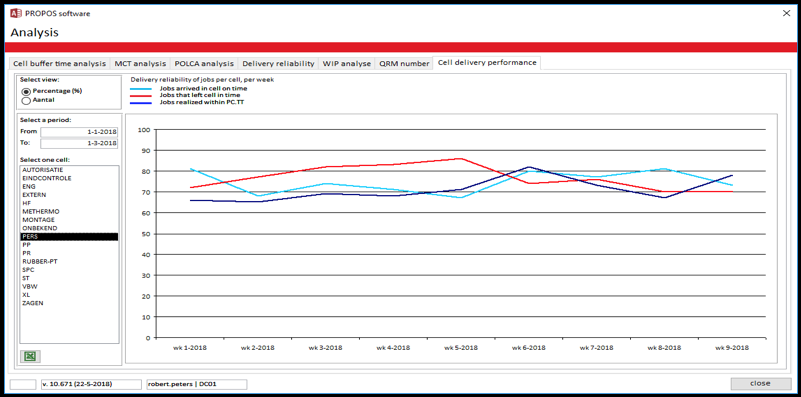
Task: Select XL in the cell list
Action: [69, 294]
